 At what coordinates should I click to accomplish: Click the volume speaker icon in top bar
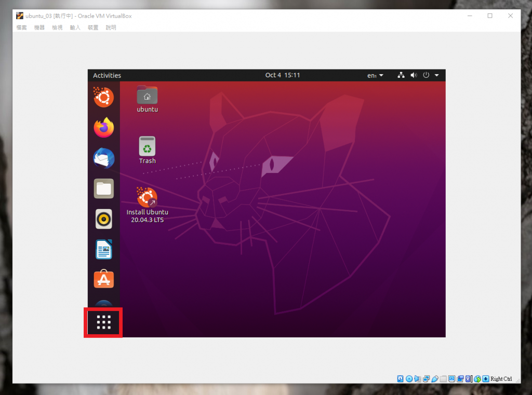pyautogui.click(x=414, y=75)
